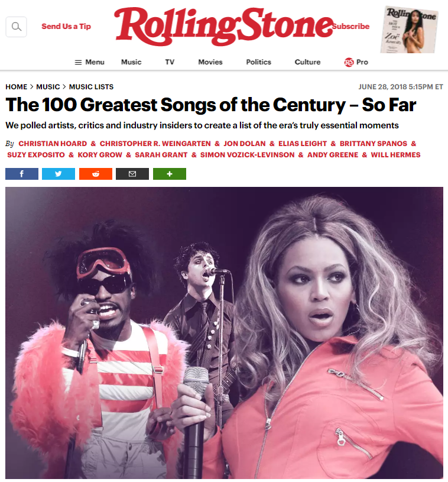This screenshot has width=448, height=482.
Task: Open the Movies section
Action: tap(210, 62)
